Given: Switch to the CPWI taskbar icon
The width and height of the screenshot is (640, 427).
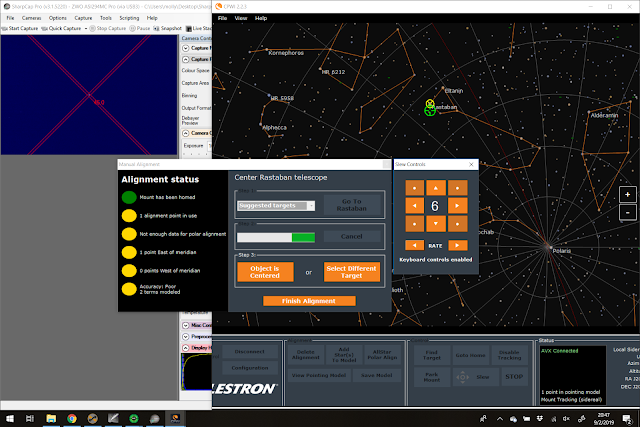Looking at the screenshot, I should click(176, 418).
